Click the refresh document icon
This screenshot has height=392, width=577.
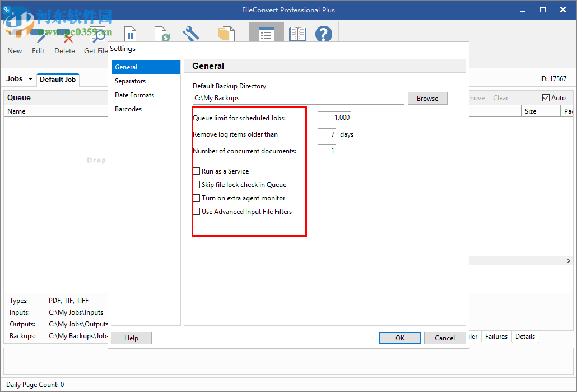(x=160, y=34)
